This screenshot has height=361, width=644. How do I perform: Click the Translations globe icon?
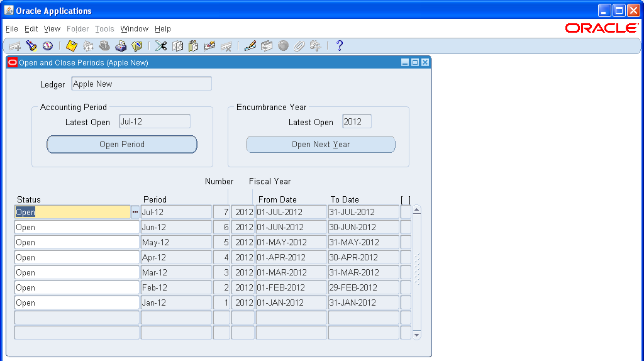point(283,46)
